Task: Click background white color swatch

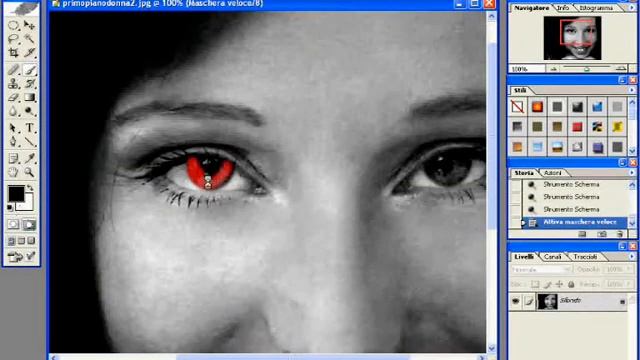Action: pos(27,204)
